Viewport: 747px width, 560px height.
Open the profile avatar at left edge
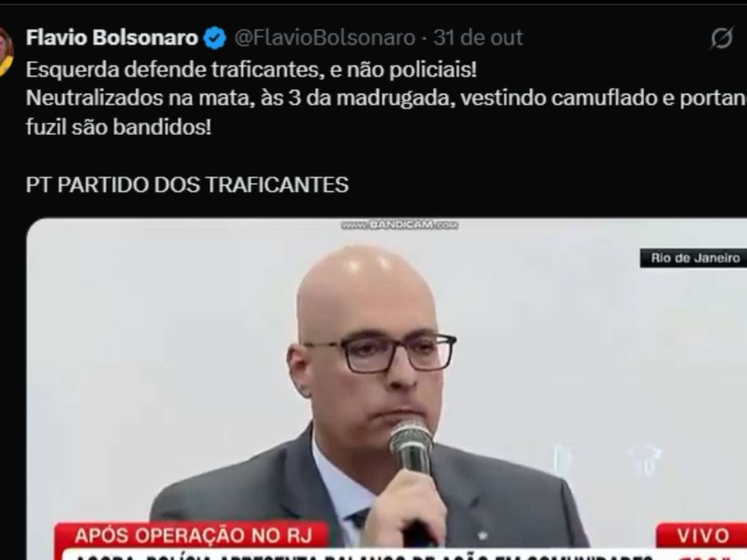coord(6,52)
